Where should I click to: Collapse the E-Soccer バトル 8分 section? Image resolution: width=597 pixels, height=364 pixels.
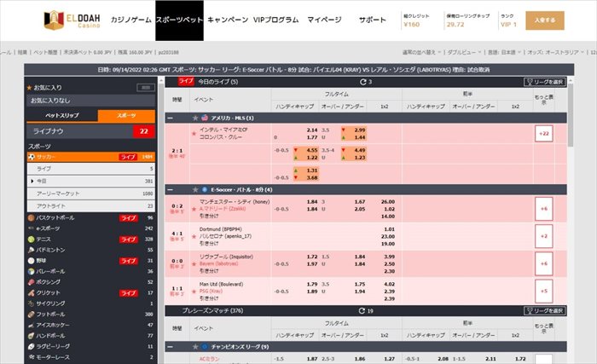pyautogui.click(x=171, y=189)
